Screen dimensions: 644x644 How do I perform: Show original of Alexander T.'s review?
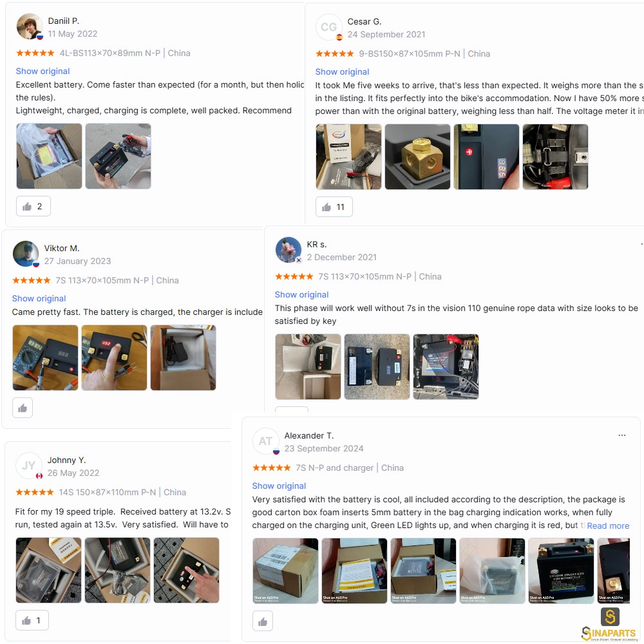click(x=279, y=486)
